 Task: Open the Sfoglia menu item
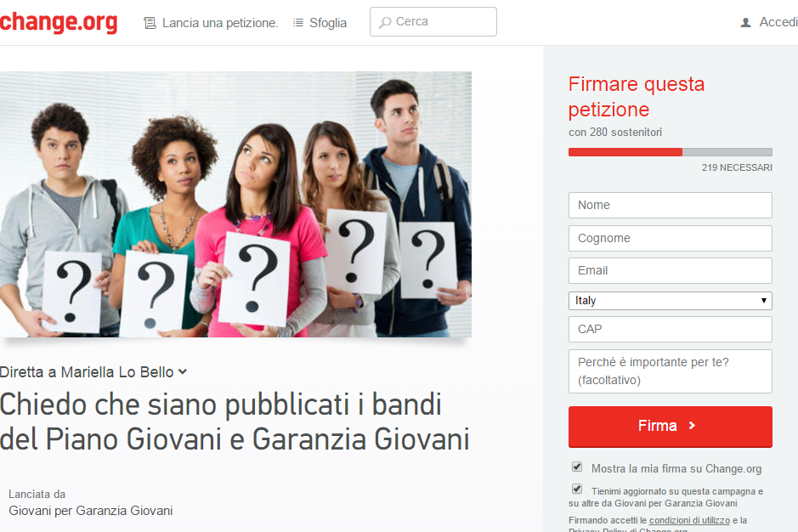point(328,23)
